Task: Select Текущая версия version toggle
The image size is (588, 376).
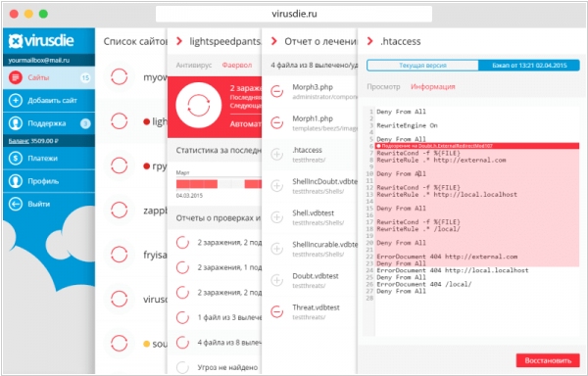Action: (x=422, y=66)
